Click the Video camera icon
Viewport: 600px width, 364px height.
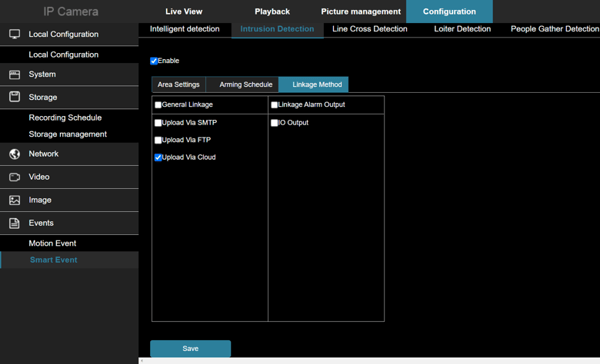click(x=15, y=177)
